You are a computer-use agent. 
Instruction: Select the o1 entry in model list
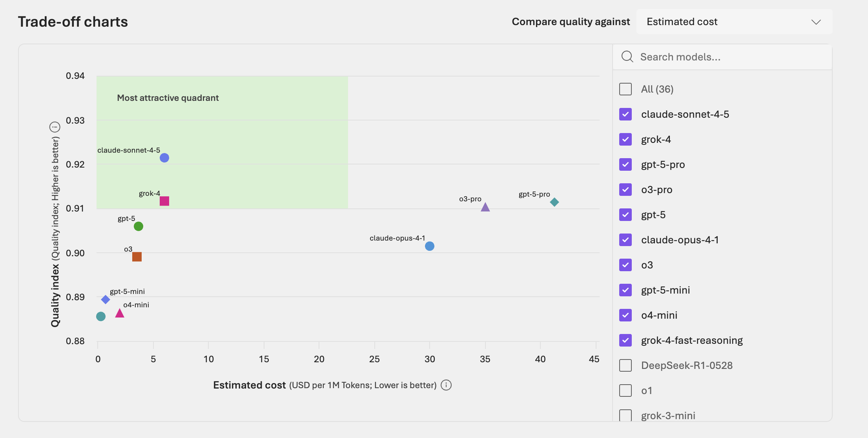[647, 391]
